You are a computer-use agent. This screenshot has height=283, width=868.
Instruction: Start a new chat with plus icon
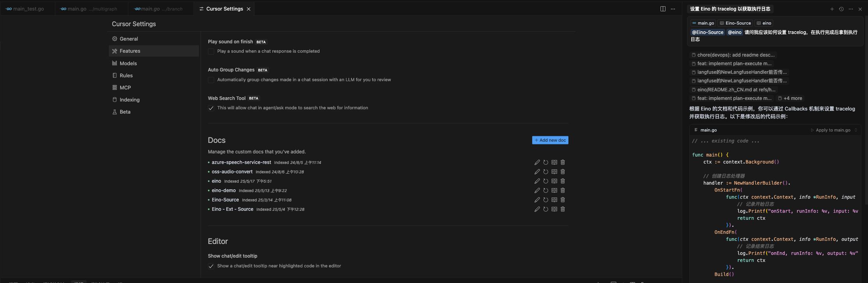tap(832, 9)
